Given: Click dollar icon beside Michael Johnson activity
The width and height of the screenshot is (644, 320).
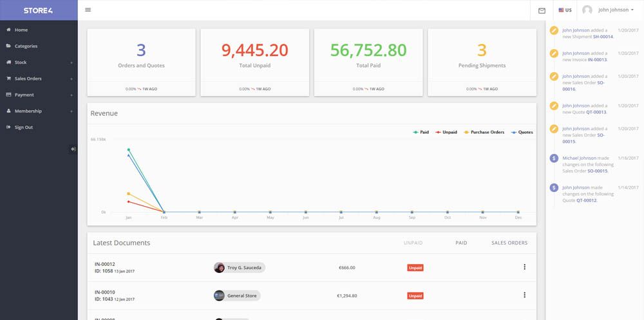Looking at the screenshot, I should click(554, 158).
